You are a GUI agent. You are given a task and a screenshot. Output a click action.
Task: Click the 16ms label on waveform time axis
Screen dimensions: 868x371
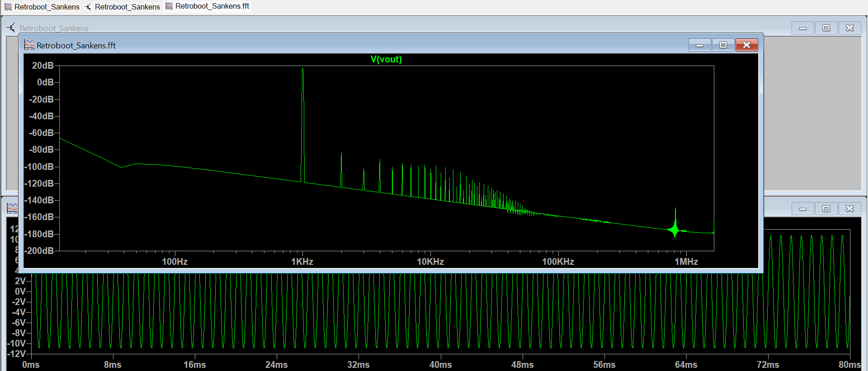pyautogui.click(x=195, y=365)
